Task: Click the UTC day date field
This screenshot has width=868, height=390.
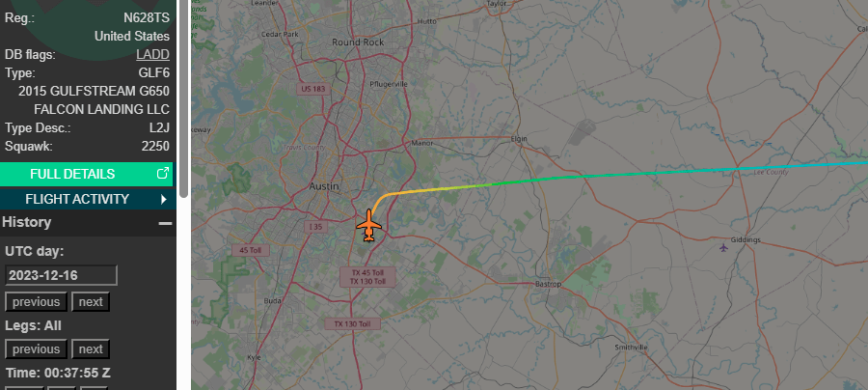Action: pos(61,275)
